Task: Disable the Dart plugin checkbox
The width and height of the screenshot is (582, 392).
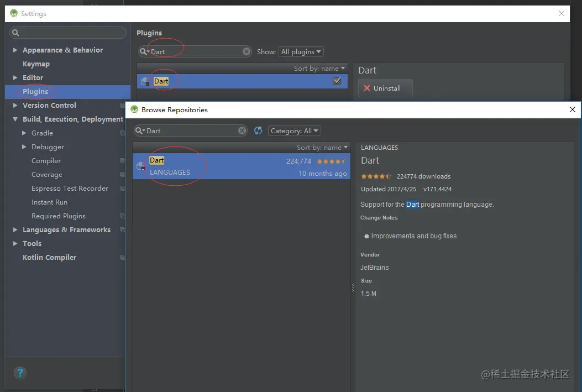Action: pyautogui.click(x=337, y=81)
